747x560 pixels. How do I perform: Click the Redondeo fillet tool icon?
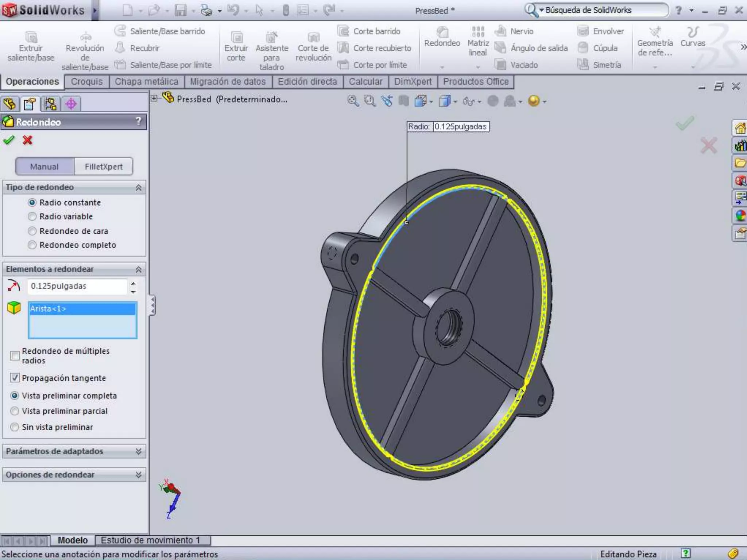point(442,33)
